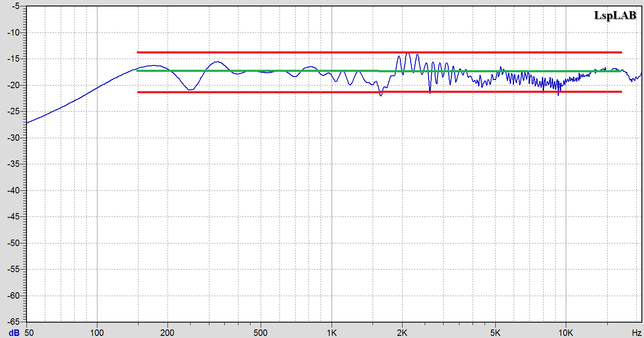Click the 10K frequency axis label
Viewport: 644px width, 338px height.
565,332
